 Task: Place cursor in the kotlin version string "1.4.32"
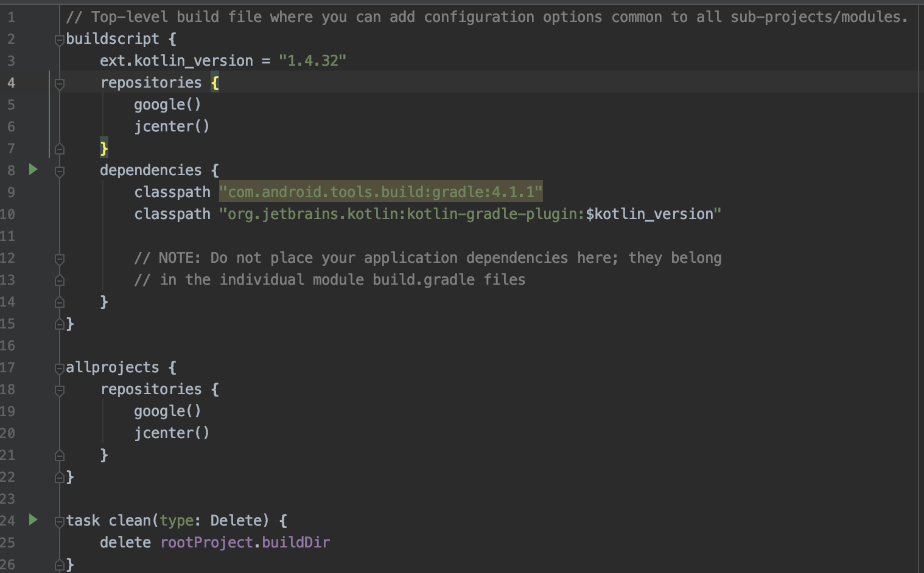pos(312,61)
